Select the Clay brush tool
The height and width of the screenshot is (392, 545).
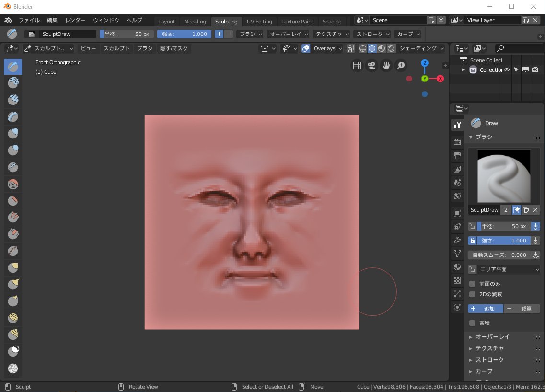click(13, 83)
